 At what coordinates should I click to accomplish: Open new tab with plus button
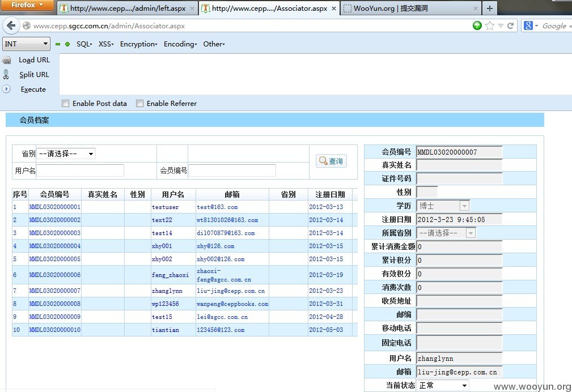pyautogui.click(x=490, y=8)
